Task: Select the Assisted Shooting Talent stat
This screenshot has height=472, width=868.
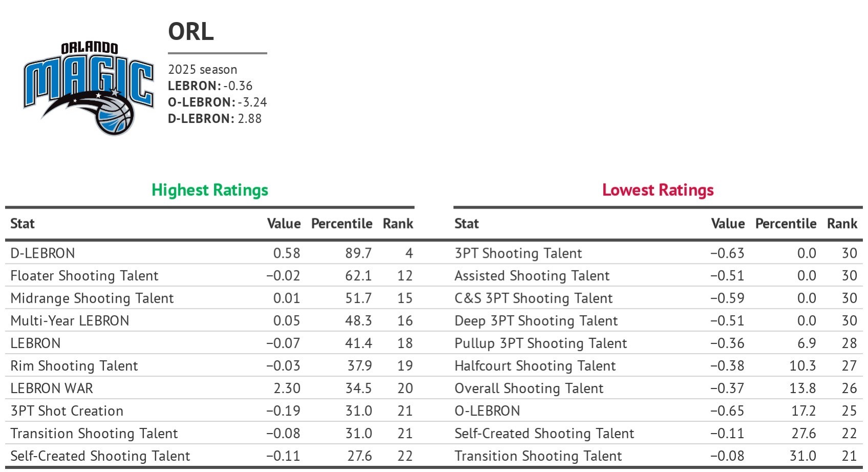Action: point(532,276)
